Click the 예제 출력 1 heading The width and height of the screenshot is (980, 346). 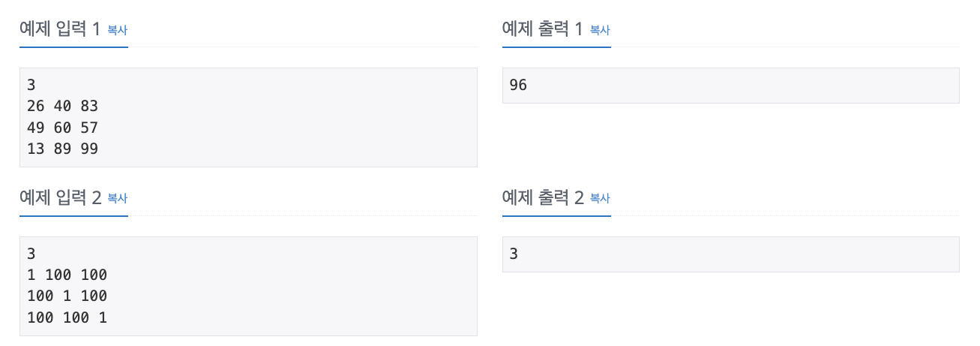[542, 29]
